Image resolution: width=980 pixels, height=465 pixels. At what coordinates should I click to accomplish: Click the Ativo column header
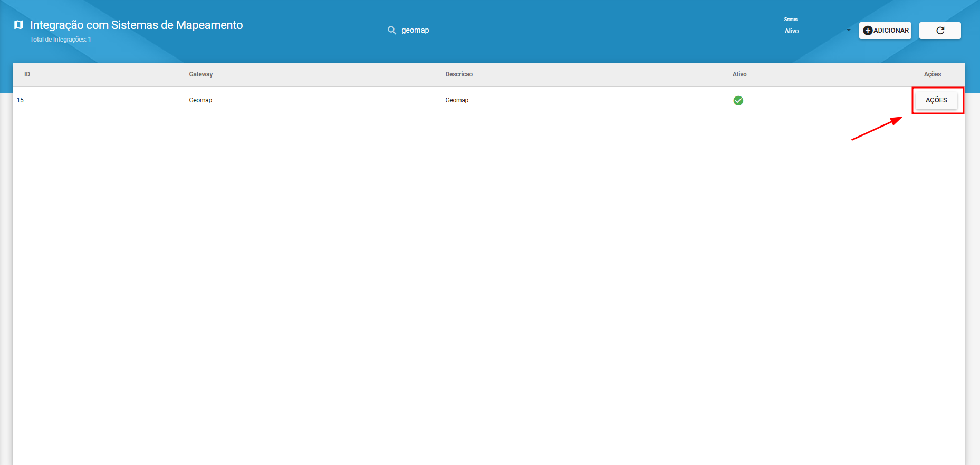click(x=739, y=74)
